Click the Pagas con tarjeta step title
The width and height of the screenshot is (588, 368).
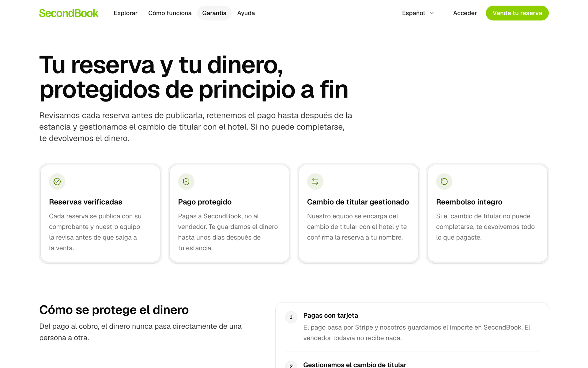331,316
